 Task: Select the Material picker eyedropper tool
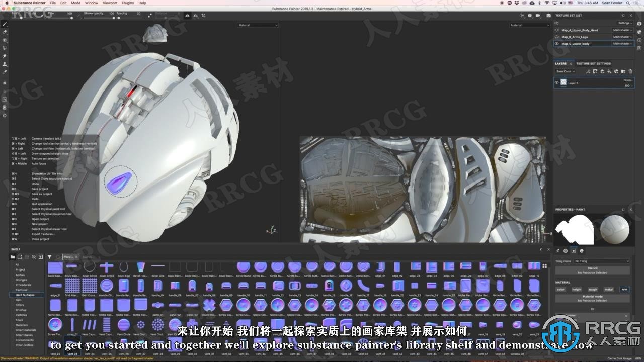point(5,72)
